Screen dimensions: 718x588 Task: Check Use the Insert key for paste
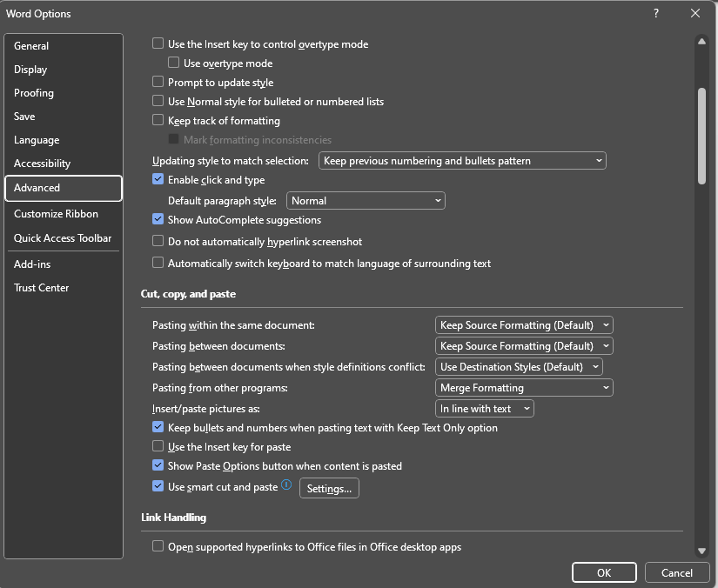coord(158,446)
